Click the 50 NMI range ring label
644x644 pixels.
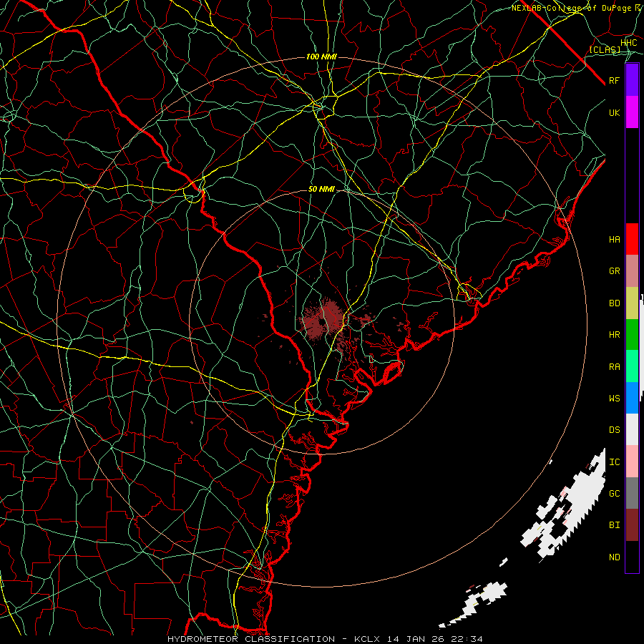(321, 189)
